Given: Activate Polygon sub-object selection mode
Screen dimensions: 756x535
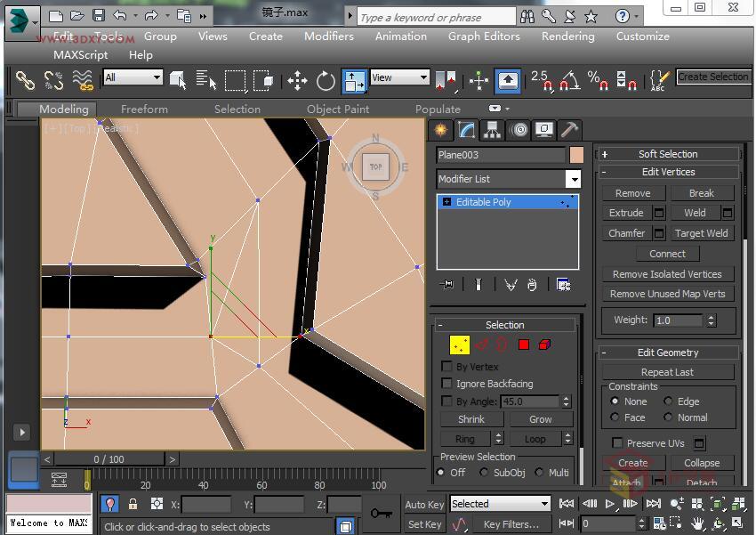Looking at the screenshot, I should tap(523, 344).
